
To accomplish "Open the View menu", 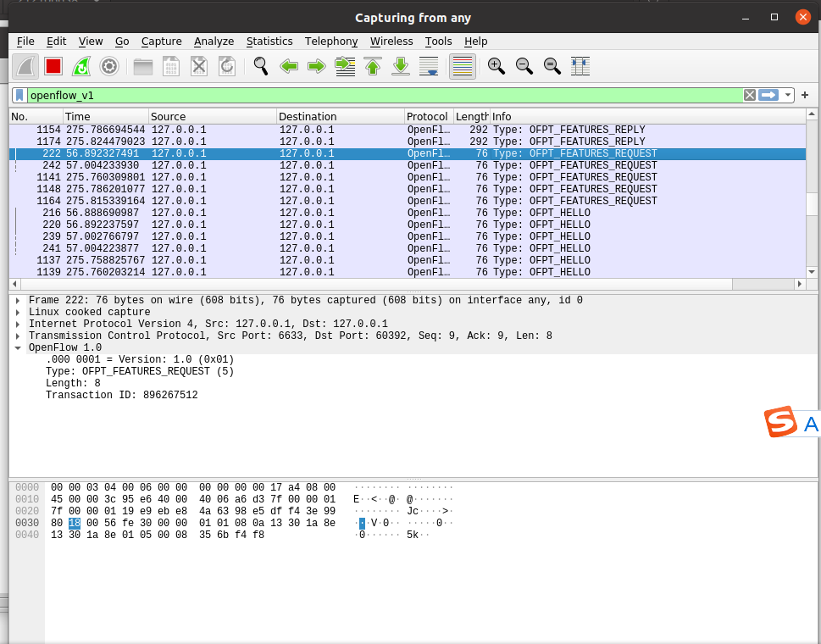I will pos(91,42).
